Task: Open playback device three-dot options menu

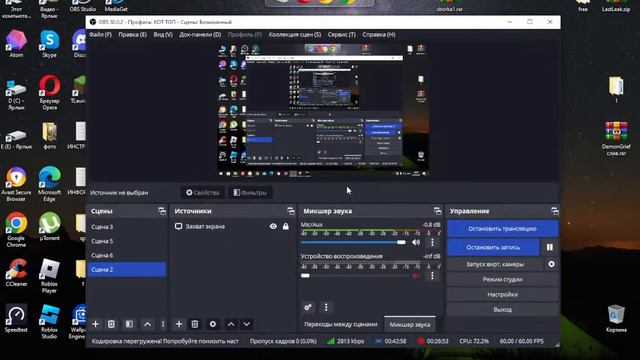Action: coord(432,276)
